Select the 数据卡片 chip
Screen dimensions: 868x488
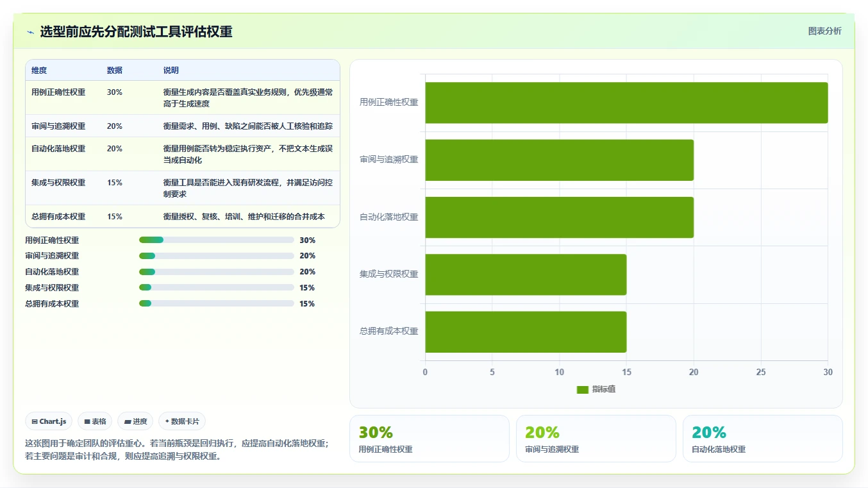[182, 421]
